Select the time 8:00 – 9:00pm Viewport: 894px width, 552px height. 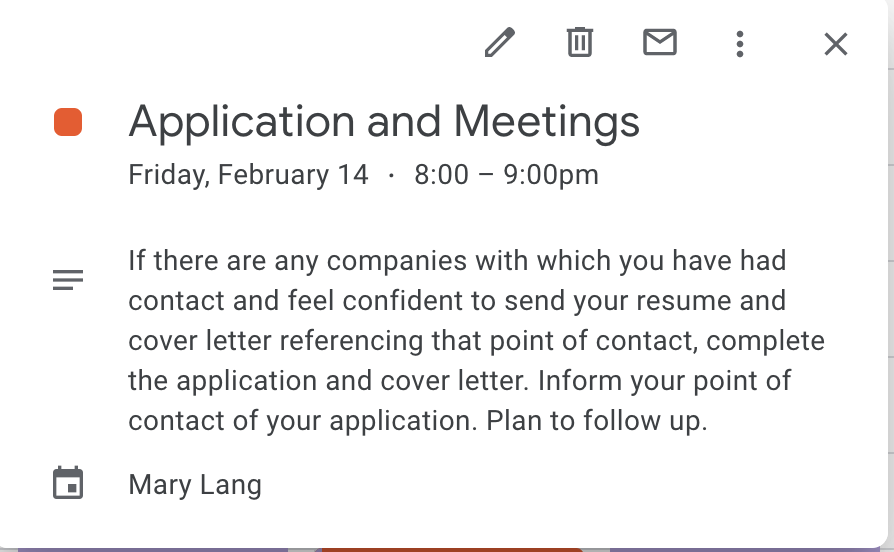coord(506,174)
